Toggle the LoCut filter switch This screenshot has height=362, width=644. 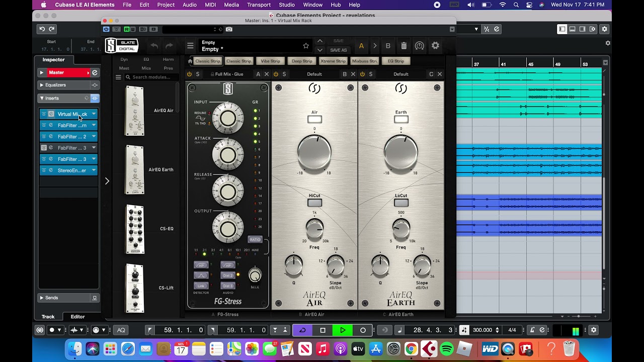(401, 203)
